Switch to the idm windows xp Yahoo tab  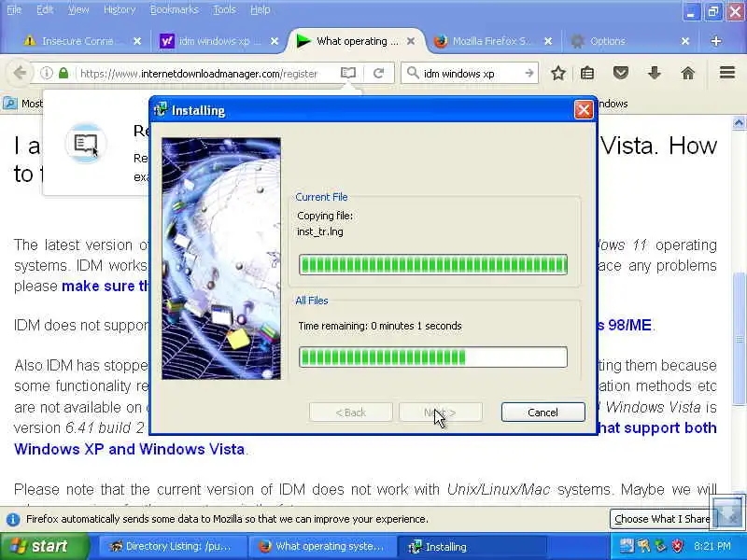tap(217, 41)
